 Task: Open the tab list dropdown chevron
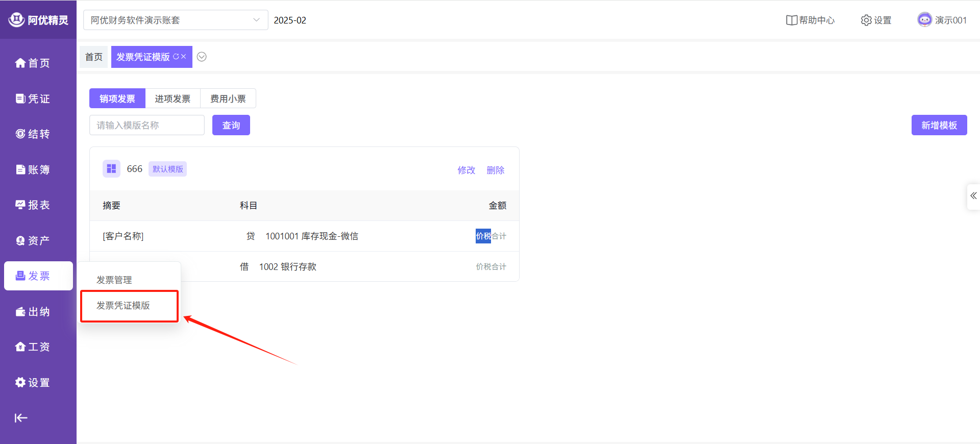[202, 57]
